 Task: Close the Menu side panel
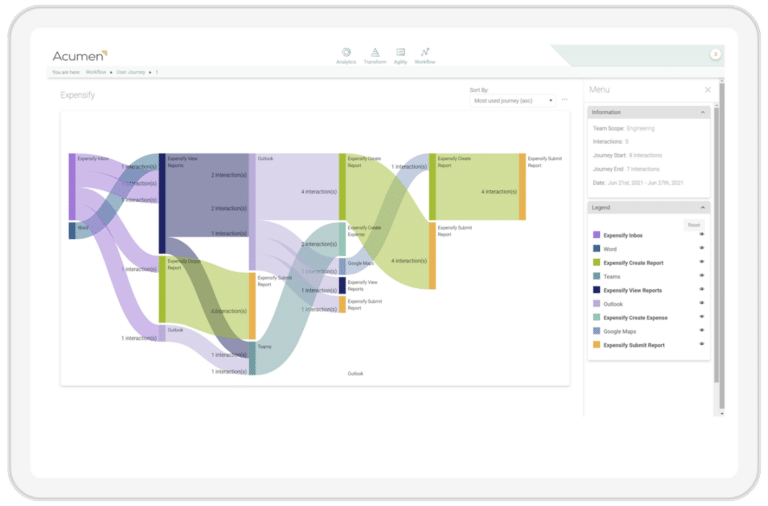pos(708,90)
